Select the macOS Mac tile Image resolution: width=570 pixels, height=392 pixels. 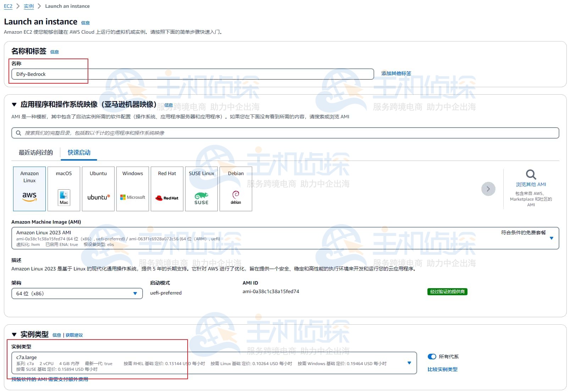64,189
